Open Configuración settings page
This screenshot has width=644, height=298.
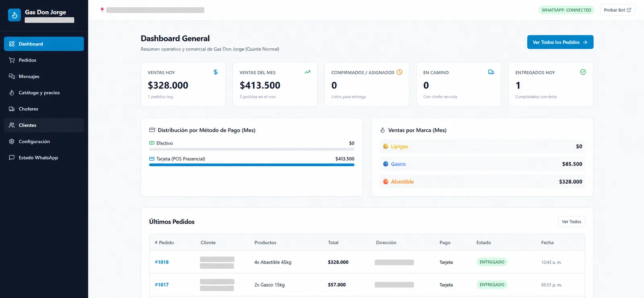44,141
